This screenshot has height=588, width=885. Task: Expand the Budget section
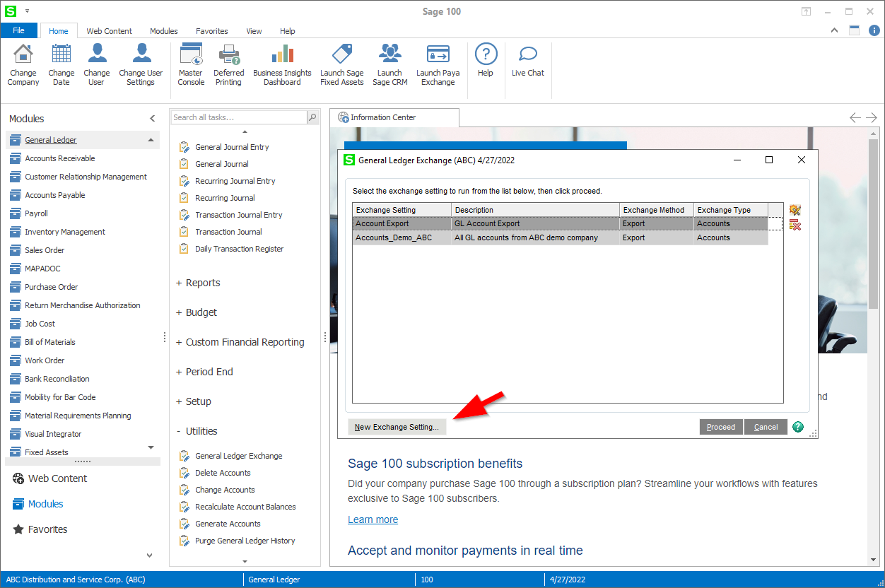[196, 312]
